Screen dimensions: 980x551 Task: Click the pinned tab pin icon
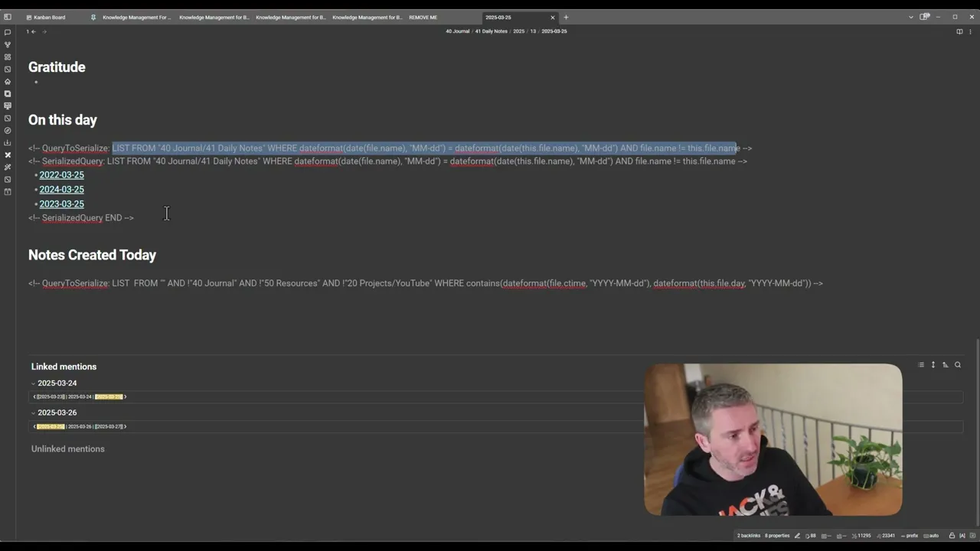93,17
